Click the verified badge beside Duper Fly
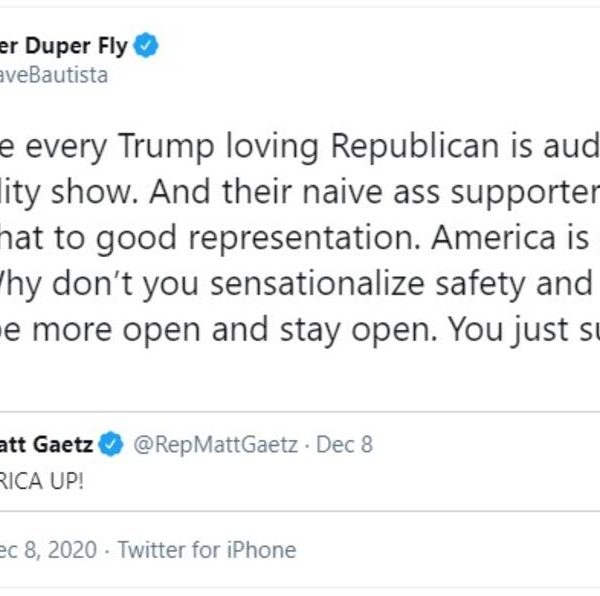 [146, 46]
